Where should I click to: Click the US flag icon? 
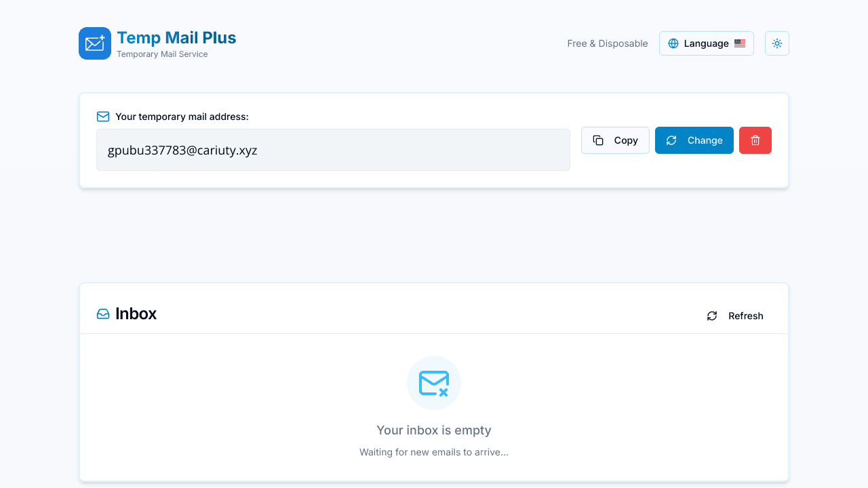click(740, 43)
